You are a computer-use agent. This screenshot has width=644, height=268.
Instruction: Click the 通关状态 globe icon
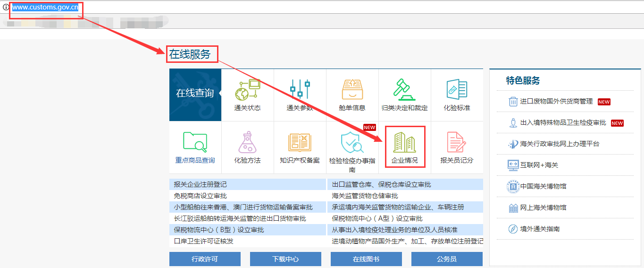click(247, 89)
